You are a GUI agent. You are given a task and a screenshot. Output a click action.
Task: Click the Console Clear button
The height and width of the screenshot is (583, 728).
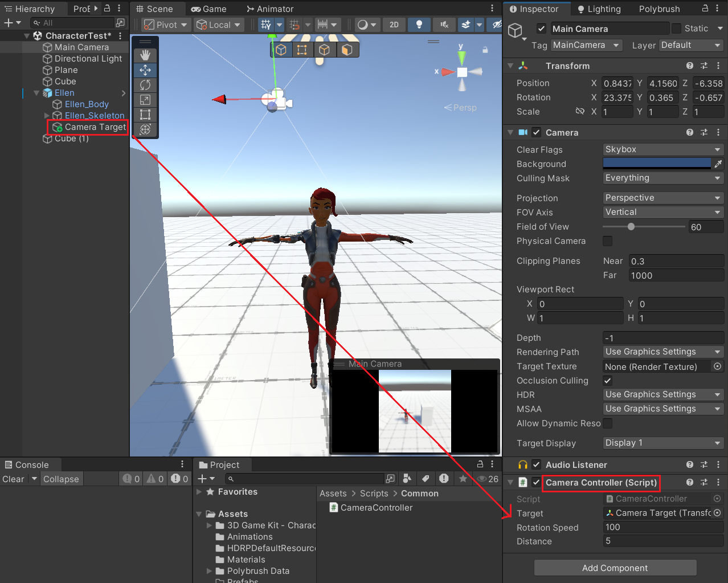(x=13, y=479)
